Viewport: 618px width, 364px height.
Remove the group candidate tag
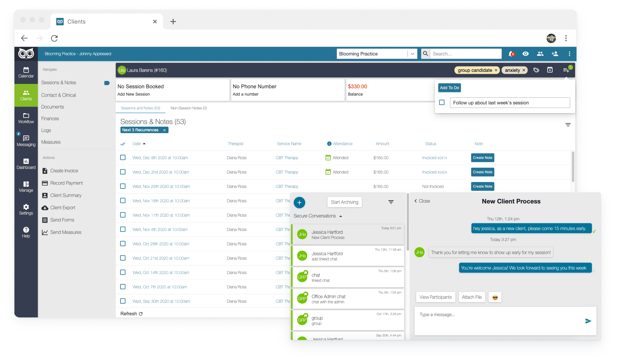pos(496,70)
